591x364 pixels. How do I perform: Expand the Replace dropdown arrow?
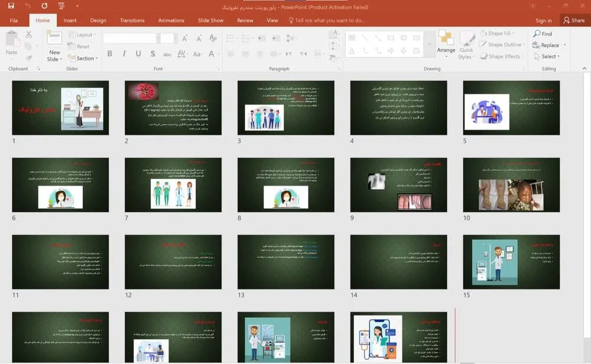pos(564,45)
